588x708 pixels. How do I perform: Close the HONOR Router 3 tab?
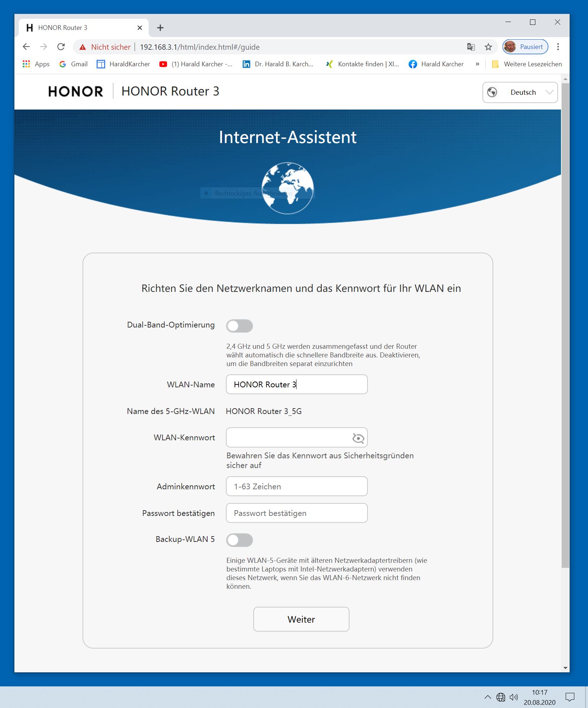click(x=140, y=28)
